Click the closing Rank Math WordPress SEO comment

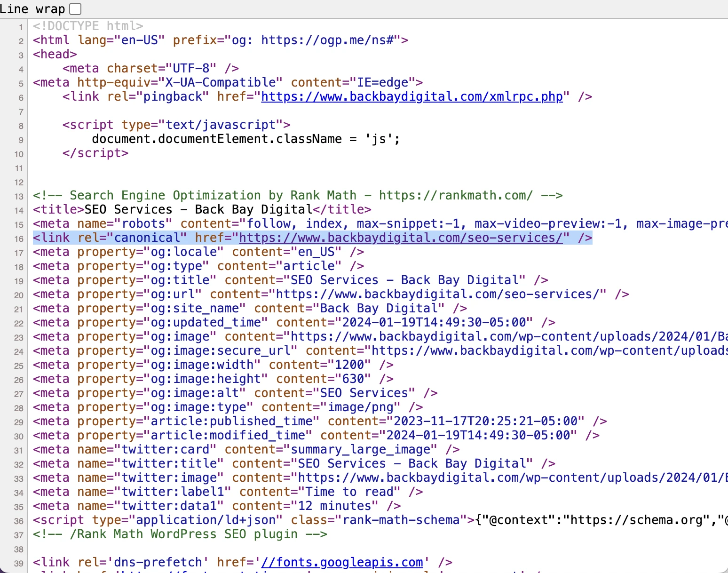click(180, 534)
